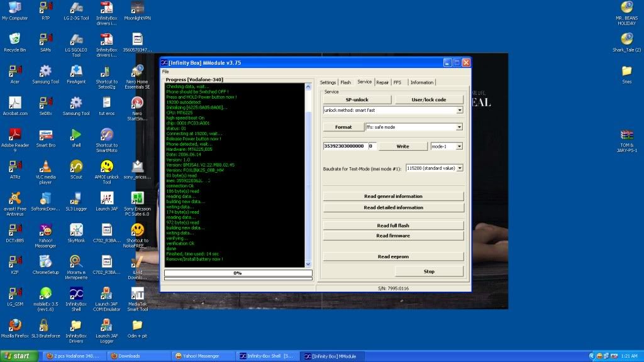
Task: Click the Write IMEI button
Action: click(402, 146)
